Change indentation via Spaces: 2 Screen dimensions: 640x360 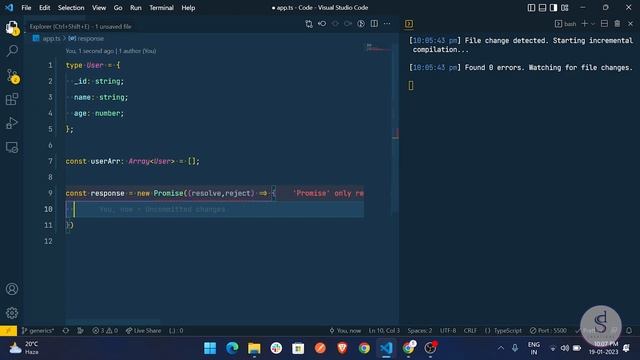pyautogui.click(x=420, y=331)
